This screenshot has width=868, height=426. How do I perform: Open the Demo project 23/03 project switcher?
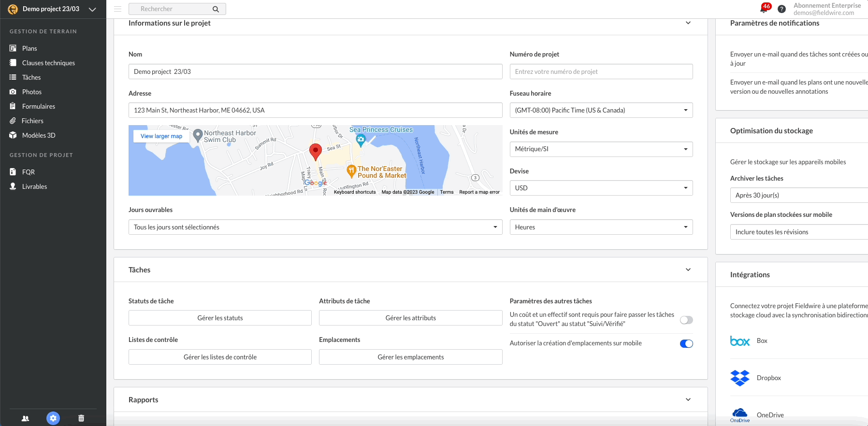click(x=53, y=9)
